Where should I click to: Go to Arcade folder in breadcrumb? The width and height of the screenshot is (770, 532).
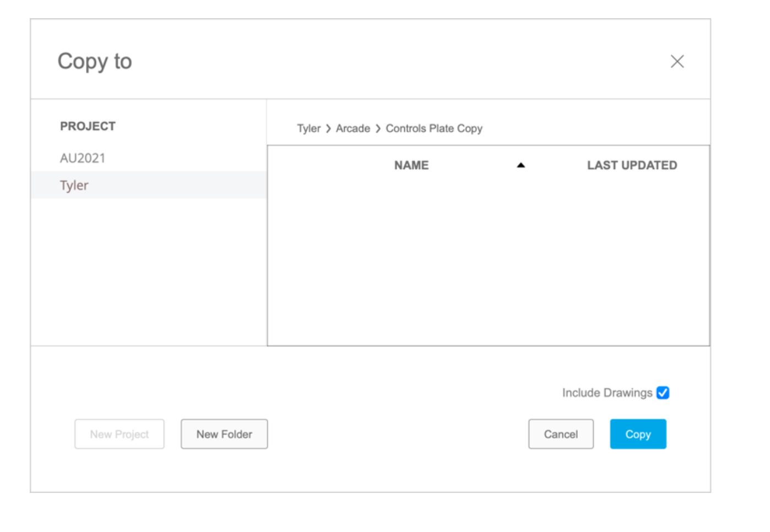click(x=353, y=128)
